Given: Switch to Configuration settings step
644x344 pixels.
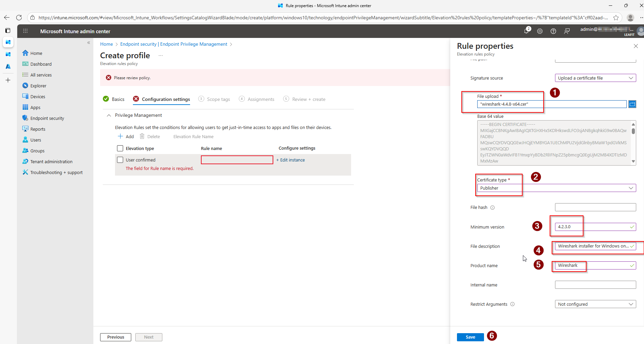Looking at the screenshot, I should click(x=162, y=99).
